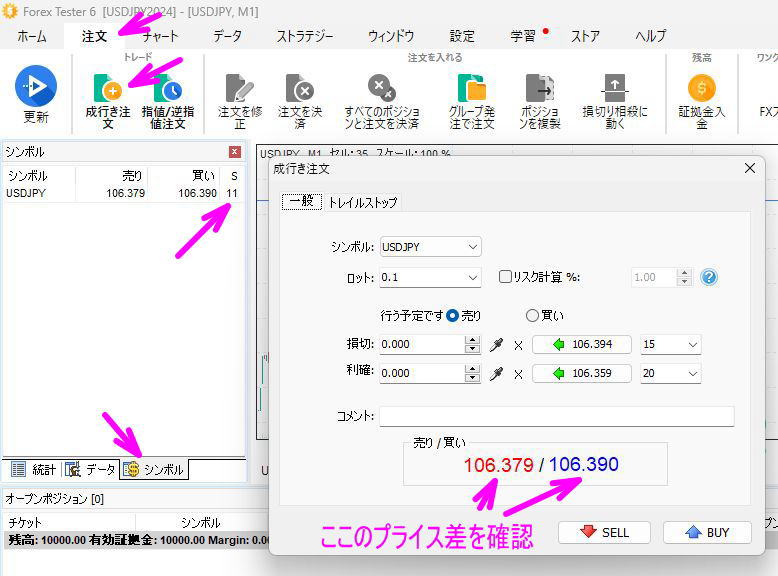778x576 pixels.
Task: Click the グループ発注で注文 icon
Action: (x=472, y=88)
